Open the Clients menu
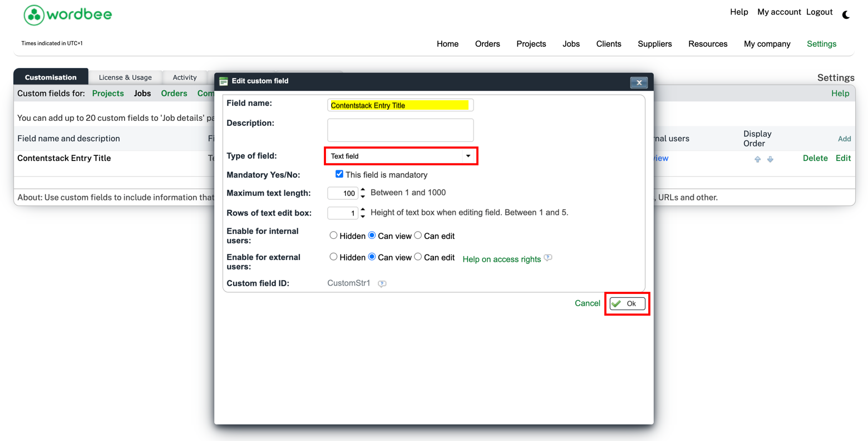The image size is (868, 441). (609, 44)
